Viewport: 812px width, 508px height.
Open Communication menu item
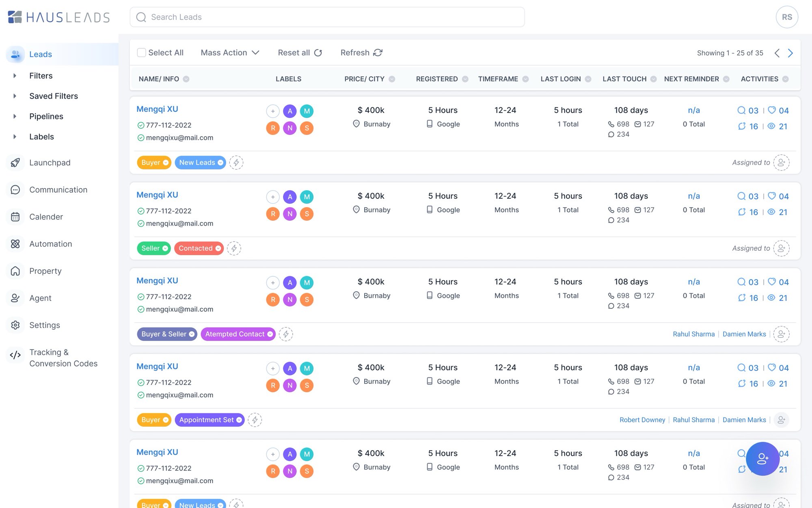click(58, 190)
